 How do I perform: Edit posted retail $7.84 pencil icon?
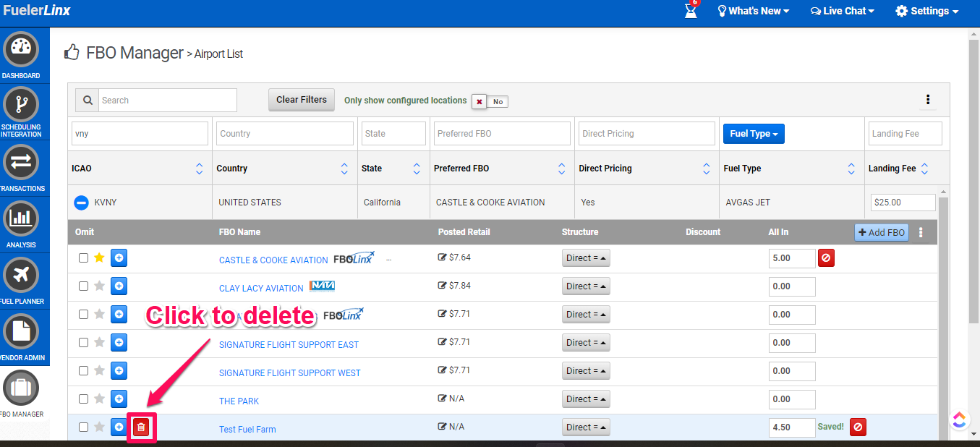[x=443, y=285]
